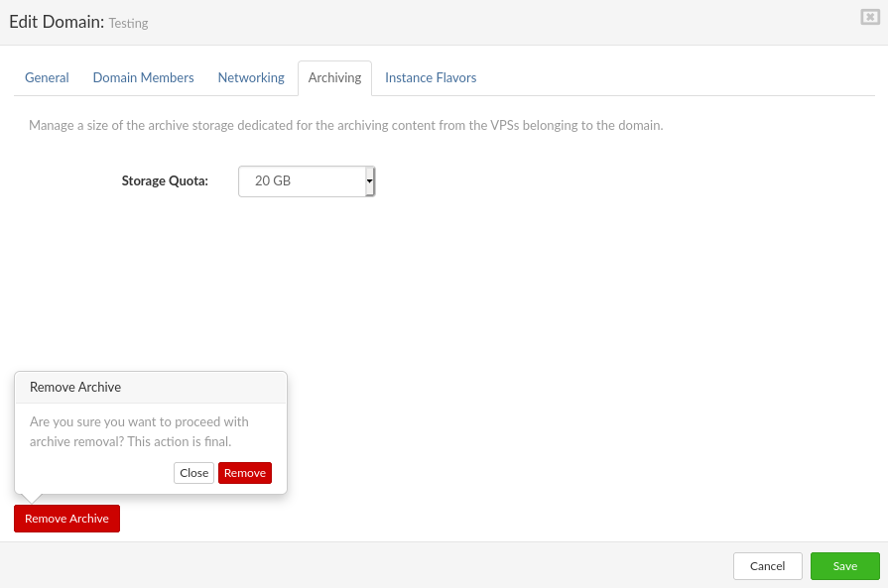Click the archive removal warning text
Viewport: 888px width, 588px height.
[x=138, y=431]
